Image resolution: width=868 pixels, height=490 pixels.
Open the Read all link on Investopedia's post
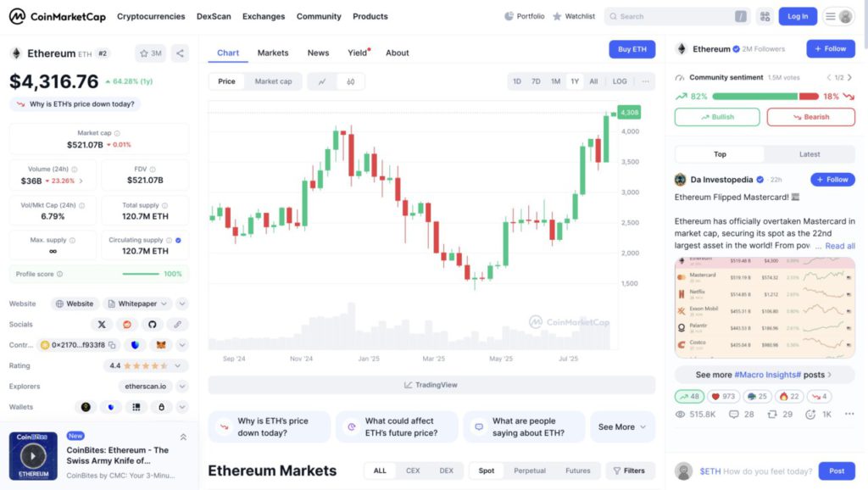click(839, 246)
